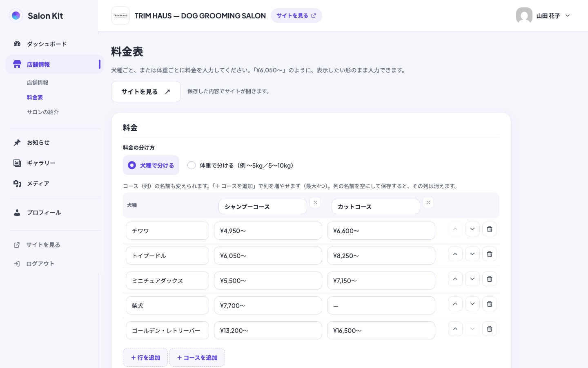Image resolution: width=588 pixels, height=368 pixels.
Task: Click ログアウト in the sidebar
Action: click(40, 263)
